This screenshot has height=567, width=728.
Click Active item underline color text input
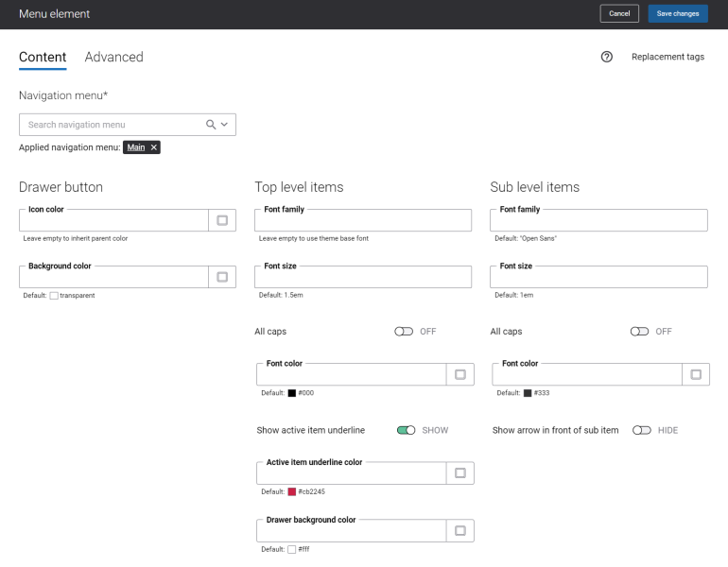[352, 473]
